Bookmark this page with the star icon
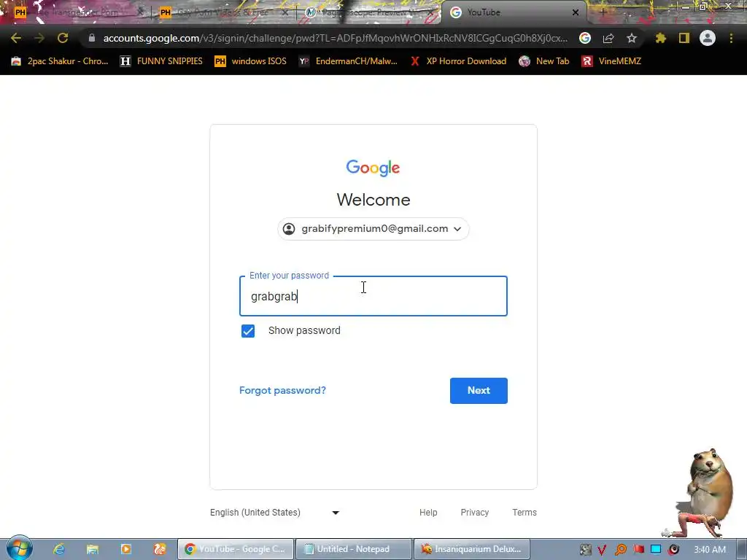The width and height of the screenshot is (747, 560). point(632,38)
